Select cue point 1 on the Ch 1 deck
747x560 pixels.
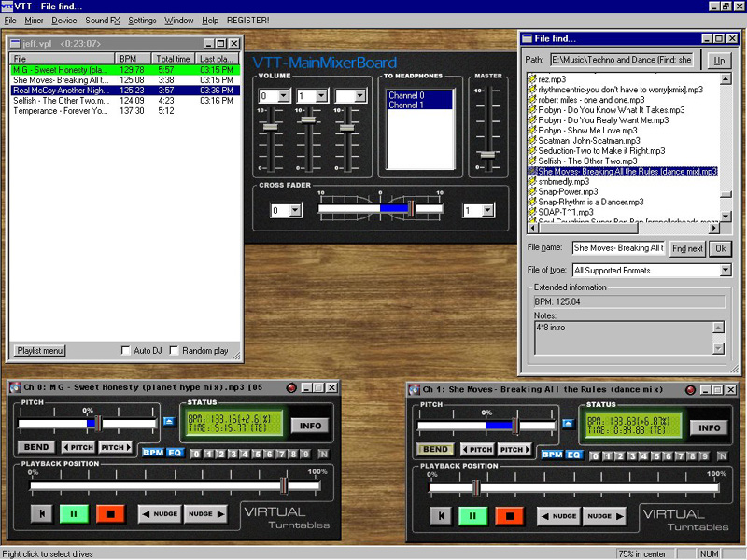pyautogui.click(x=608, y=455)
